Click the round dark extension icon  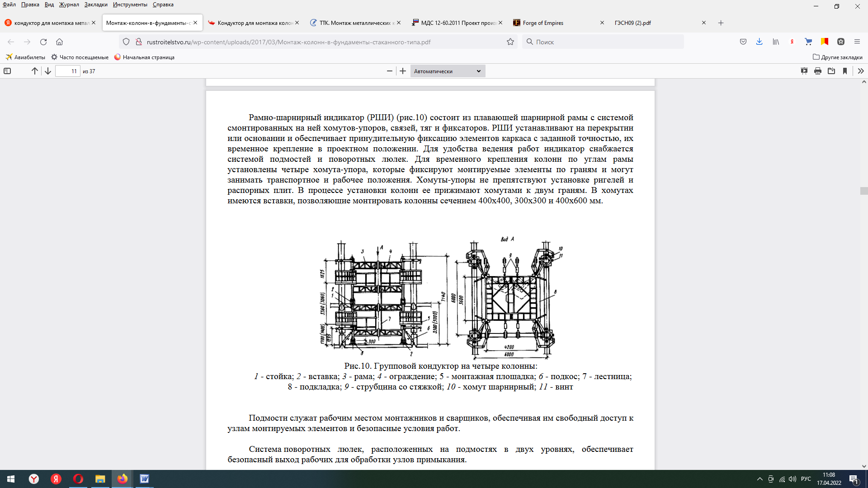click(x=841, y=42)
